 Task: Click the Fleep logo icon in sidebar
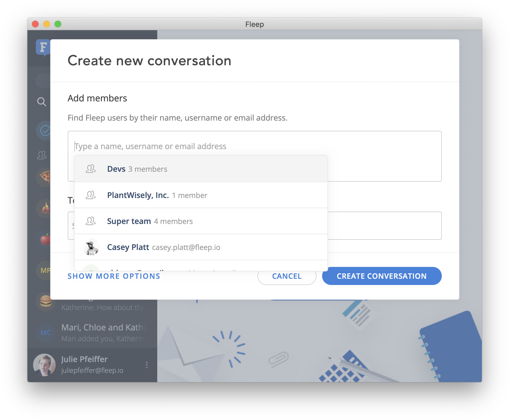43,47
